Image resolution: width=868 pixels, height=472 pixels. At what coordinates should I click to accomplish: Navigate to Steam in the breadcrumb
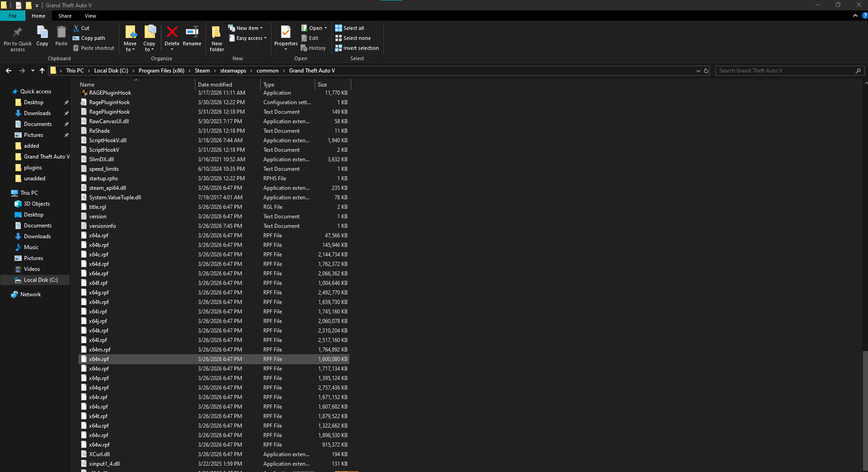(x=202, y=71)
